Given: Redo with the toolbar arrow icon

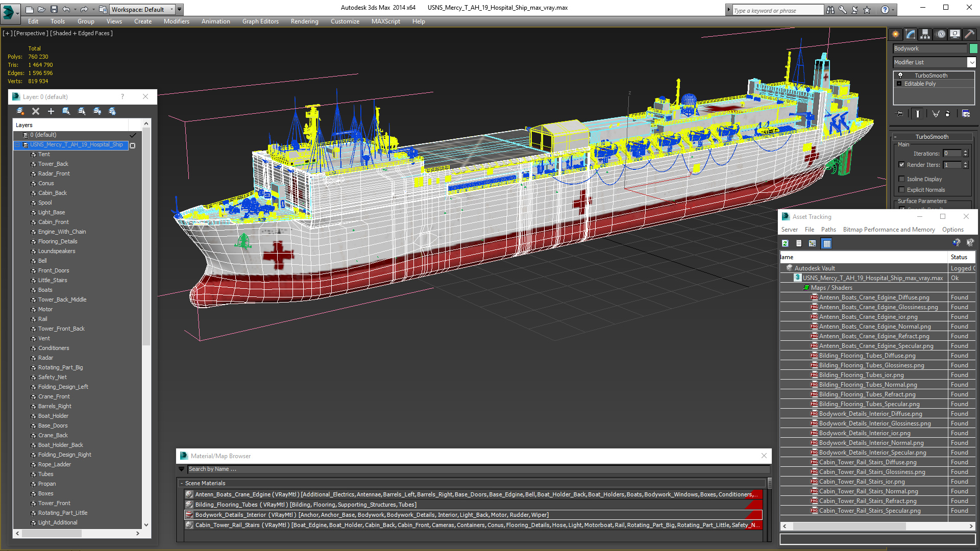Looking at the screenshot, I should (84, 9).
